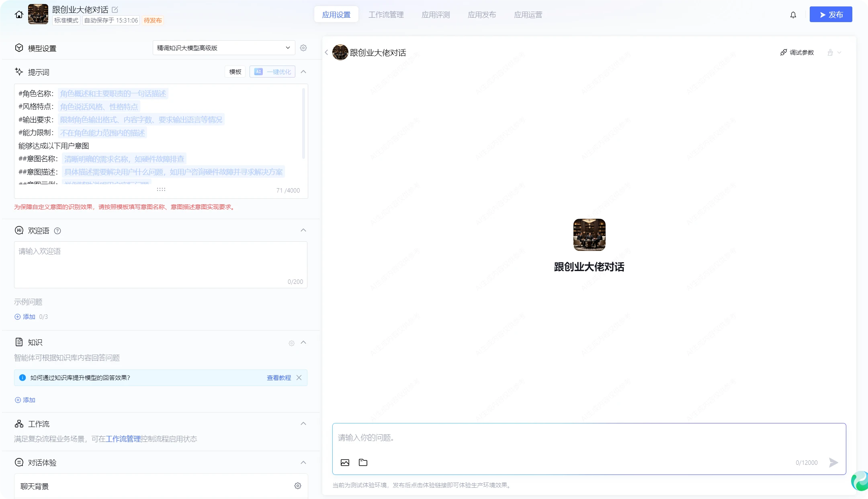Viewport: 868px width, 499px height.
Task: Click the edit app name pencil icon
Action: 115,10
